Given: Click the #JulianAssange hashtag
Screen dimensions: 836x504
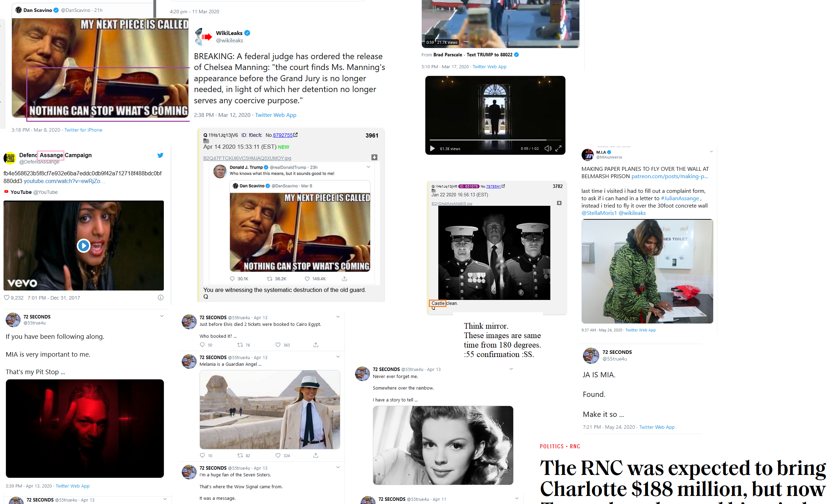Looking at the screenshot, I should click(x=680, y=198).
